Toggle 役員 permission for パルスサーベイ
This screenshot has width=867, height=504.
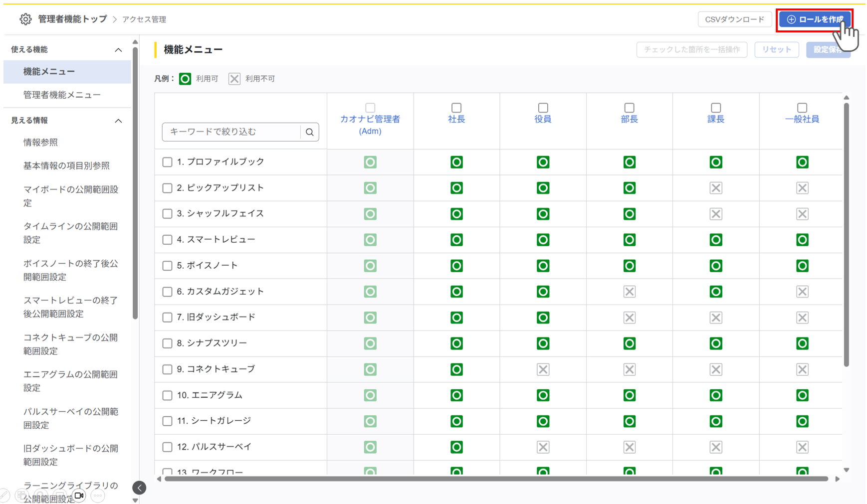point(543,447)
